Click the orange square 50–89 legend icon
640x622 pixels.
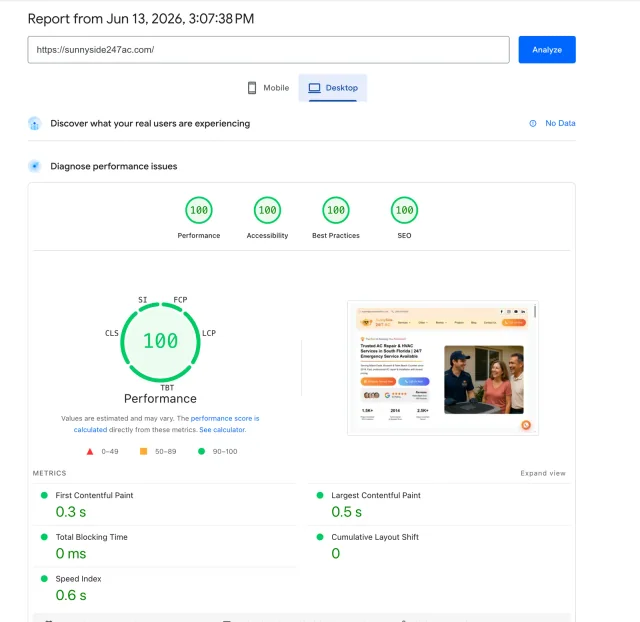(x=144, y=451)
